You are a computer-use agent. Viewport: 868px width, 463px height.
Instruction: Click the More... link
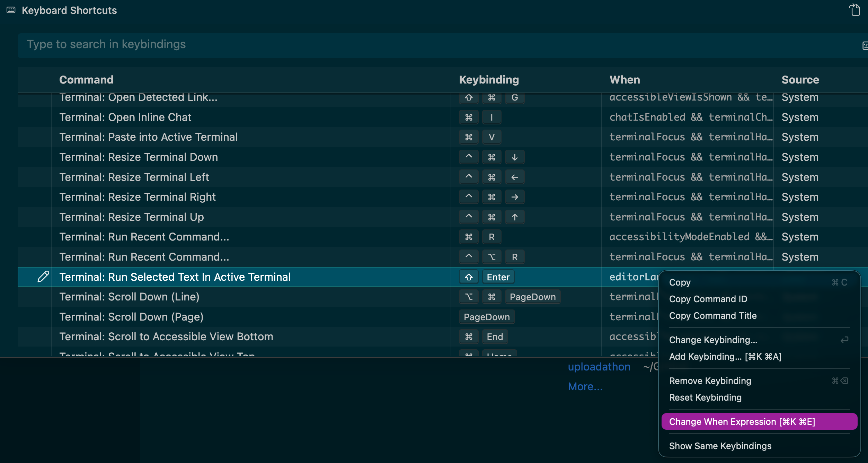click(585, 386)
